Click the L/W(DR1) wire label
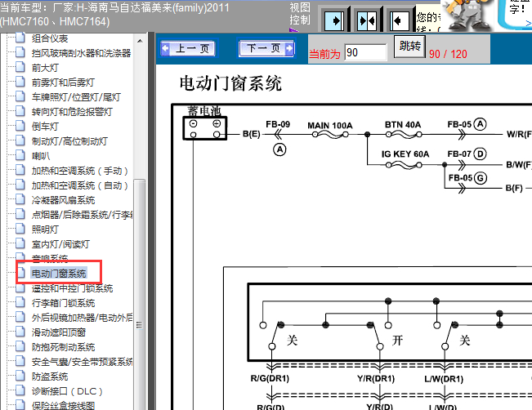Viewport: 532px width, 410px height. point(444,379)
